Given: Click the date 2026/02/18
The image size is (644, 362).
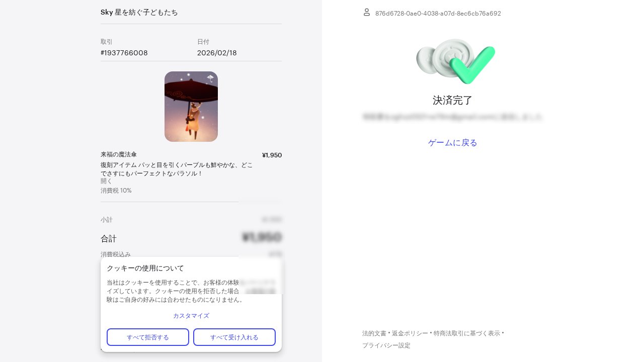Looking at the screenshot, I should point(217,53).
